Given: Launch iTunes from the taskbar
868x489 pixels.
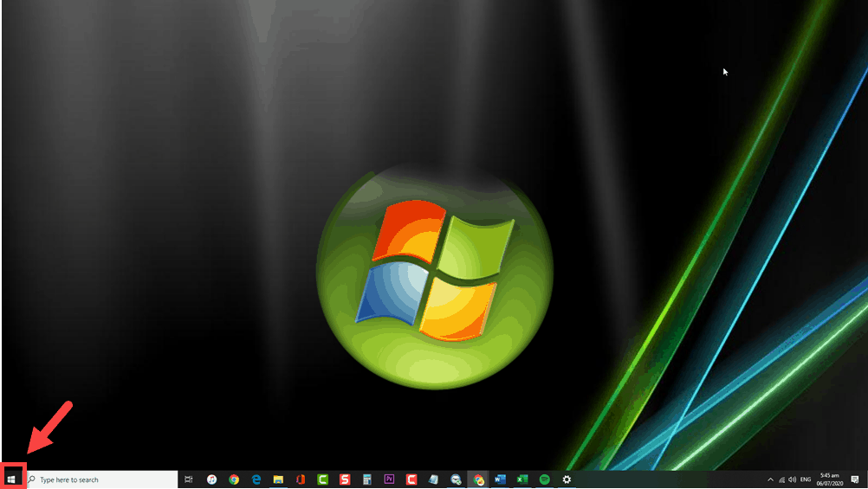Looking at the screenshot, I should (x=211, y=479).
